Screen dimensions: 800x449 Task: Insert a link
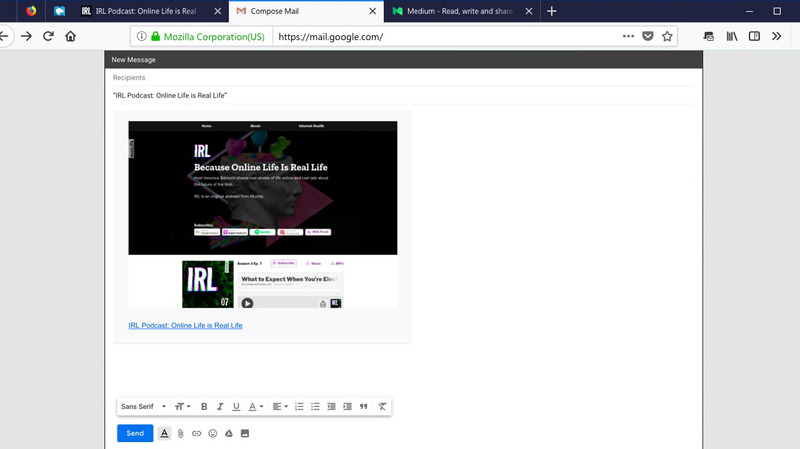196,433
